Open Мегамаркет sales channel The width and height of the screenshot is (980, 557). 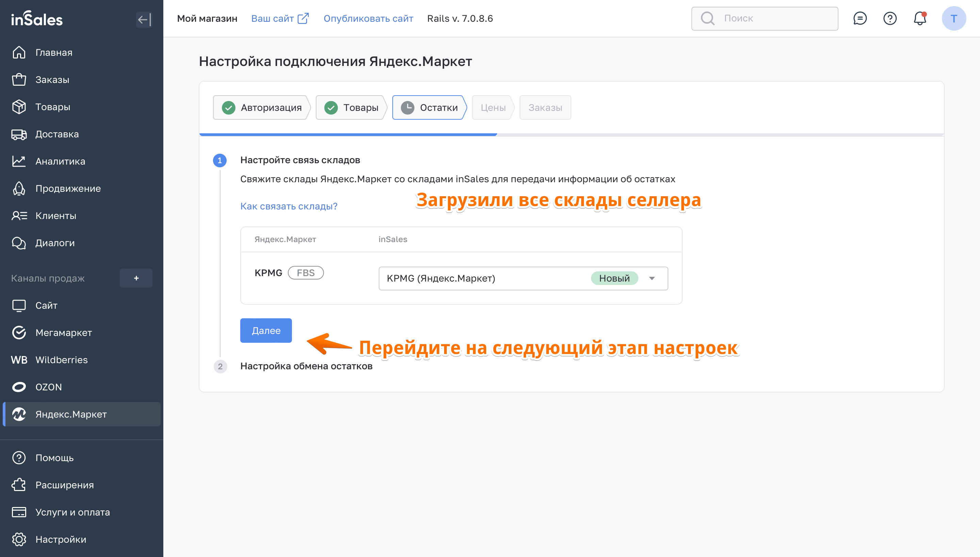coord(64,333)
